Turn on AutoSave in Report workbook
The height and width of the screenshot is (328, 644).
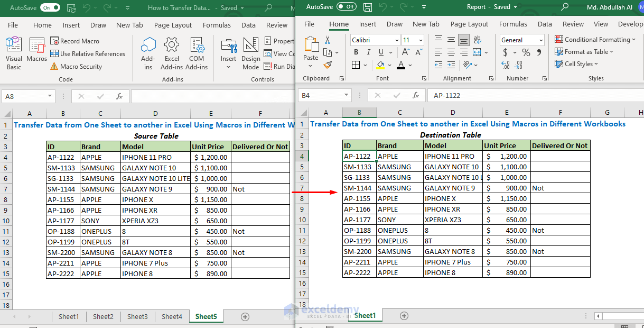(x=346, y=7)
